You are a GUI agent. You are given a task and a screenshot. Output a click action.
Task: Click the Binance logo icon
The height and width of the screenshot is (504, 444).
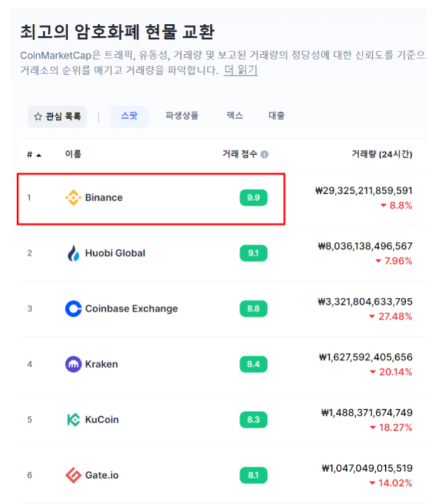tap(73, 197)
